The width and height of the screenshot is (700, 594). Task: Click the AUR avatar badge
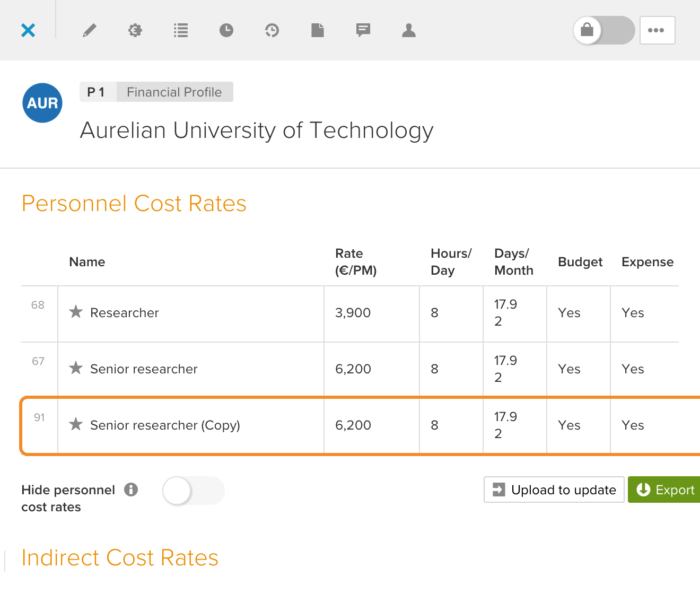pos(42,103)
